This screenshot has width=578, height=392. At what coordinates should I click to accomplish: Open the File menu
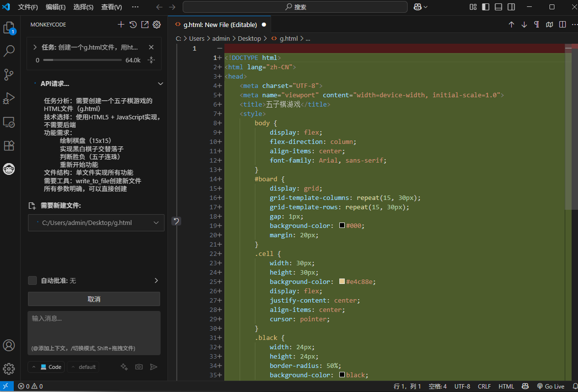(x=28, y=7)
